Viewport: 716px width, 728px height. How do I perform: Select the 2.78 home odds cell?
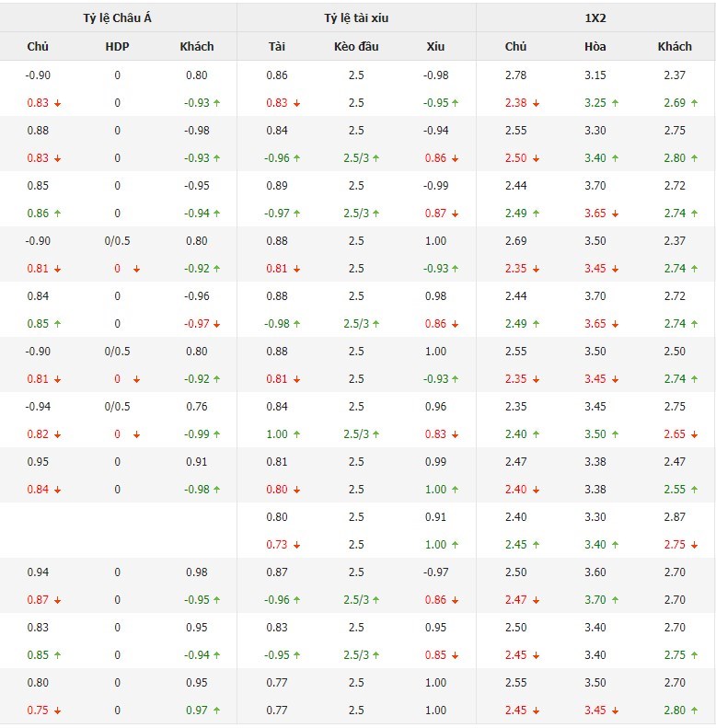coord(516,75)
